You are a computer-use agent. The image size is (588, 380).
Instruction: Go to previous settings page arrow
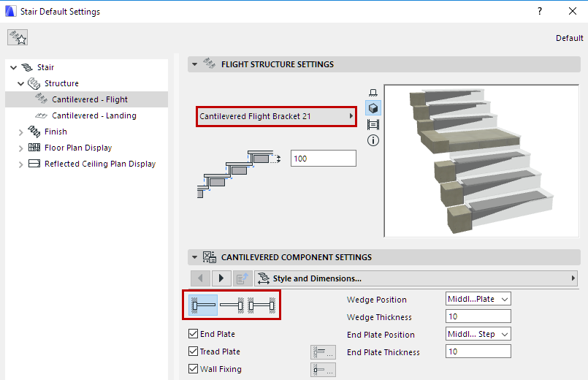click(200, 278)
